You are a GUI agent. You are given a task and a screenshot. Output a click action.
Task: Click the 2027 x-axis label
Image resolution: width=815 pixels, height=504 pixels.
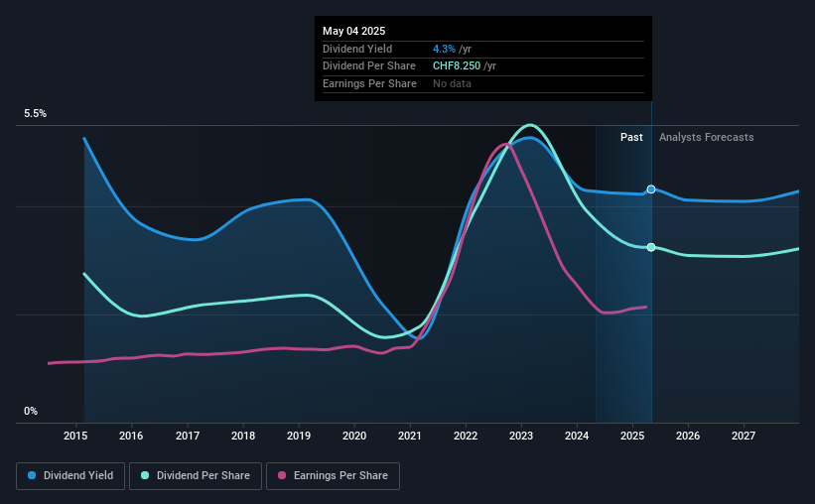click(x=744, y=436)
